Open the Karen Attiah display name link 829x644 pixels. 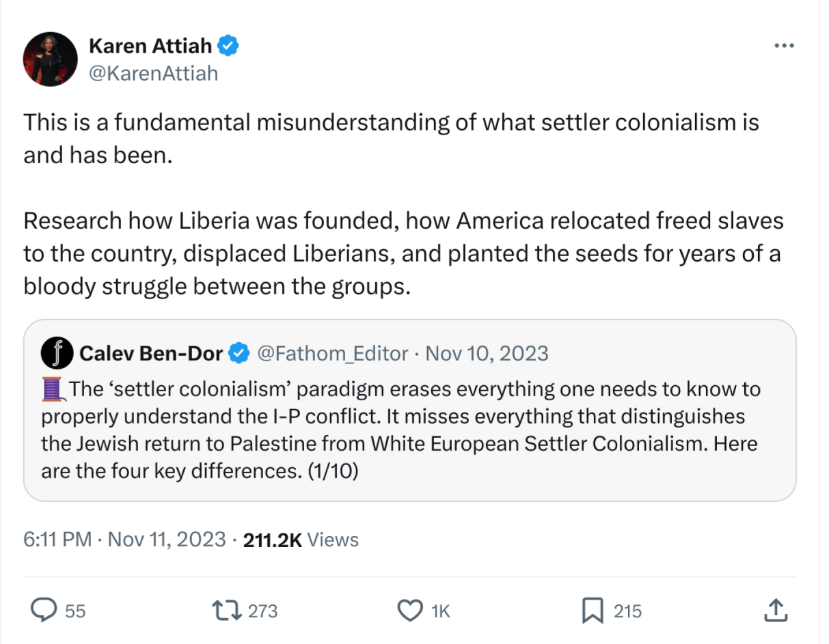click(152, 46)
